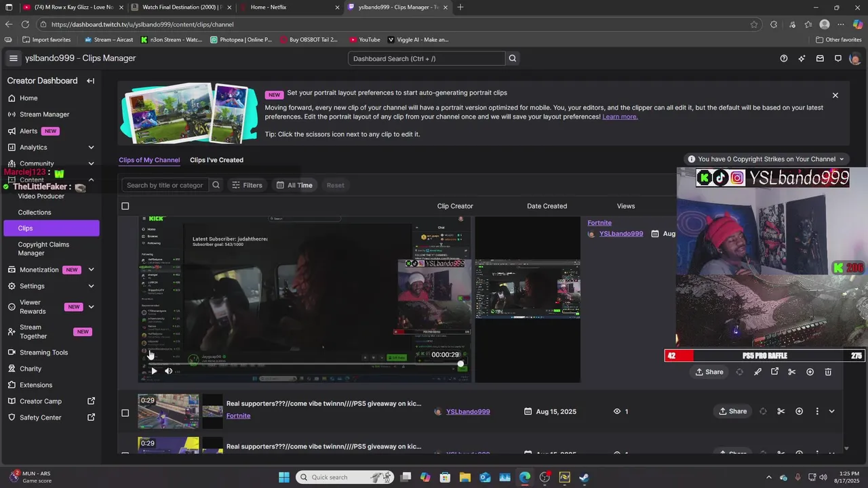Expand the Viewer Rewards section

click(91, 307)
